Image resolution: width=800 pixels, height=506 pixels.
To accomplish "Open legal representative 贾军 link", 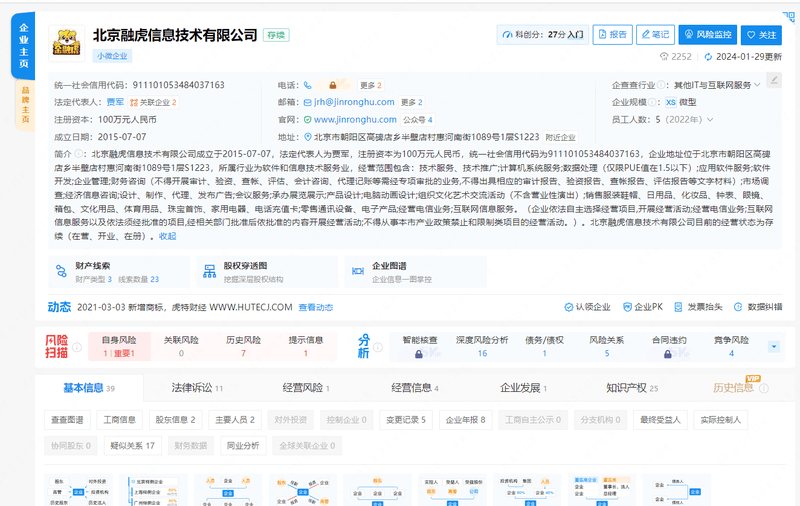I will pos(115,102).
